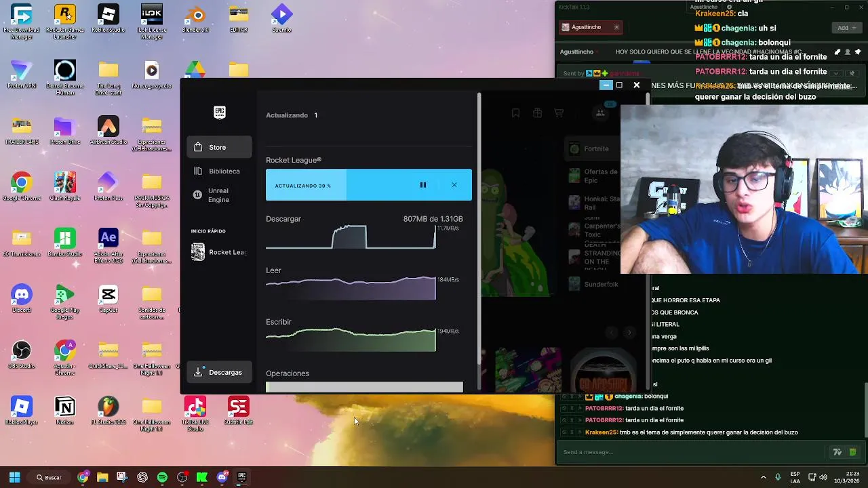The width and height of the screenshot is (868, 488).
Task: Open Google Chrome desktop shortcut
Action: (x=22, y=186)
